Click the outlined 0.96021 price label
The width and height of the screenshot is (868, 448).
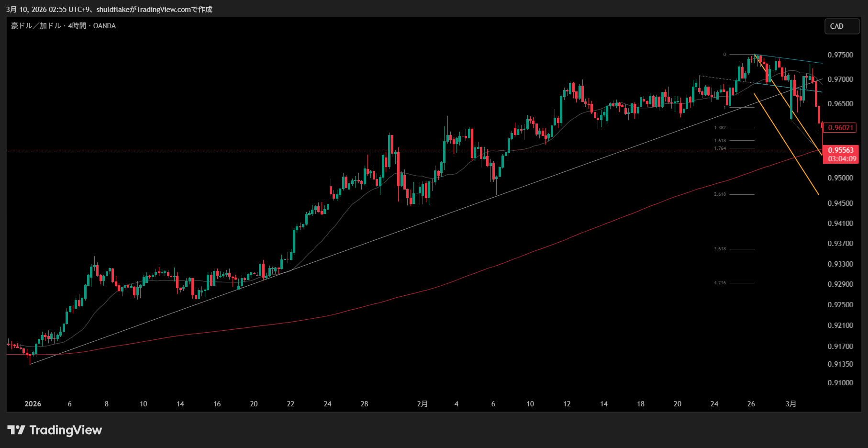[x=840, y=128]
